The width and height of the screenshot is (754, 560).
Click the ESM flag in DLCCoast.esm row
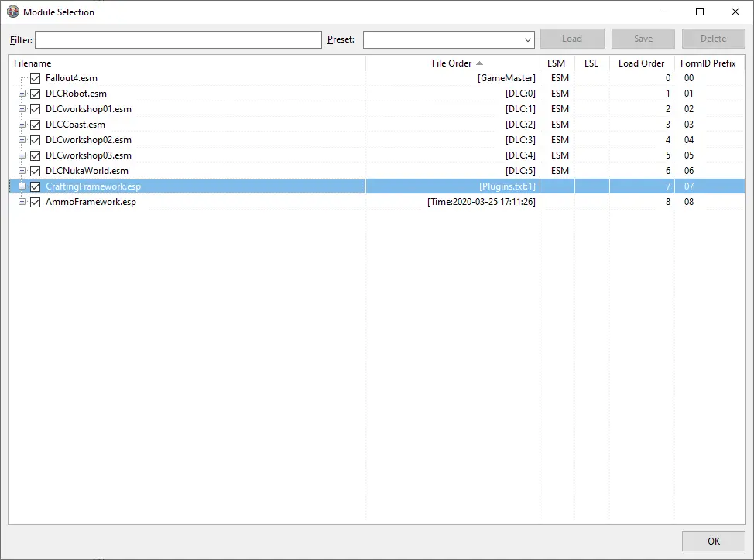click(560, 125)
